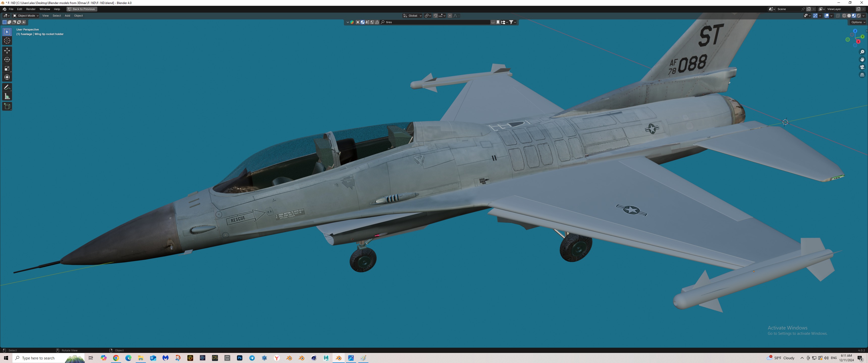Image resolution: width=868 pixels, height=363 pixels.
Task: Open the Window menu
Action: point(44,9)
